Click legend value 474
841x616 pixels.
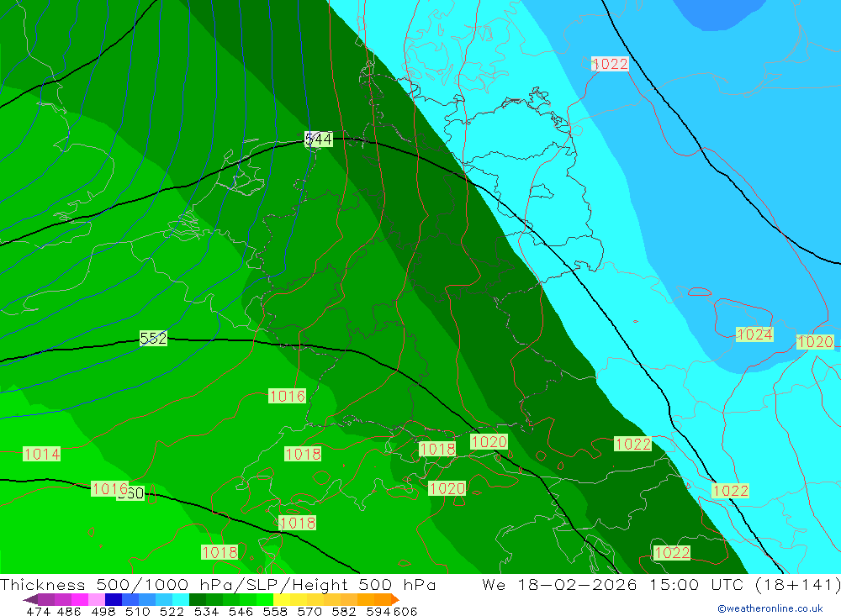tap(38, 611)
